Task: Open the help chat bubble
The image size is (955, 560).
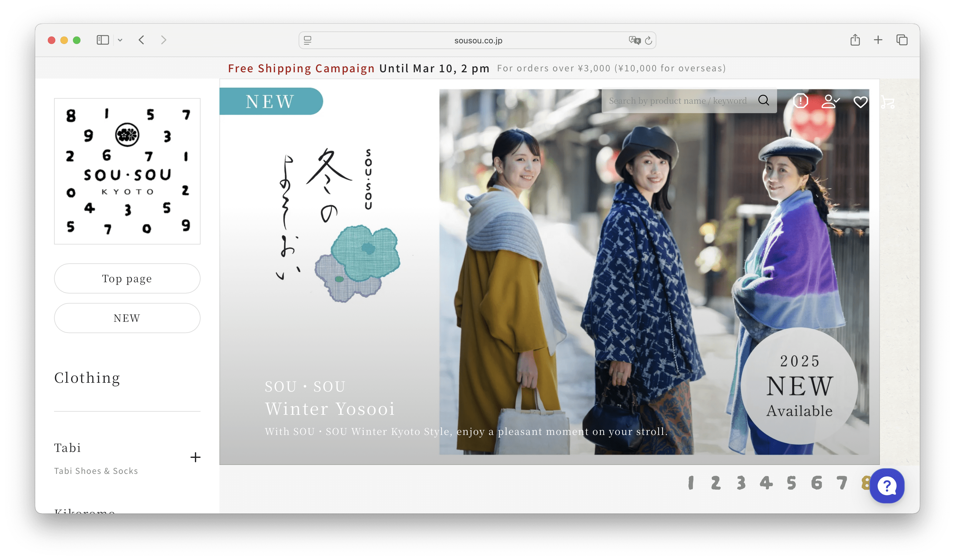Action: click(x=886, y=486)
